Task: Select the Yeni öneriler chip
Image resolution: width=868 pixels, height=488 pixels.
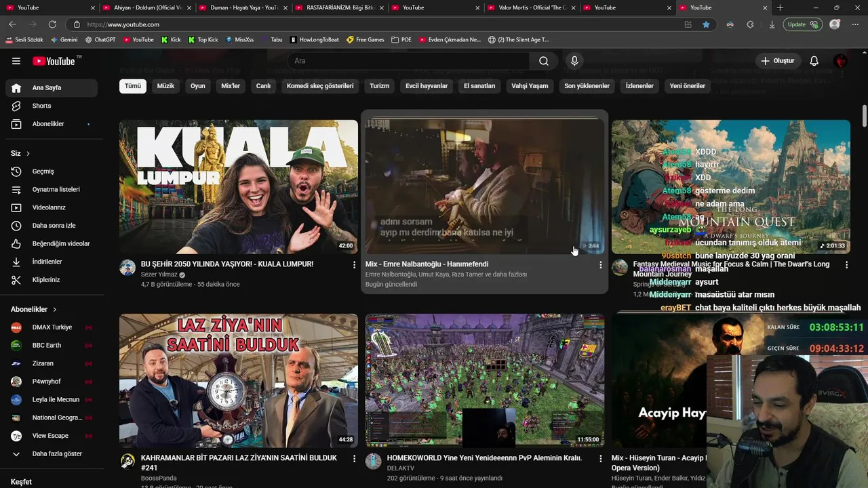Action: tap(688, 86)
